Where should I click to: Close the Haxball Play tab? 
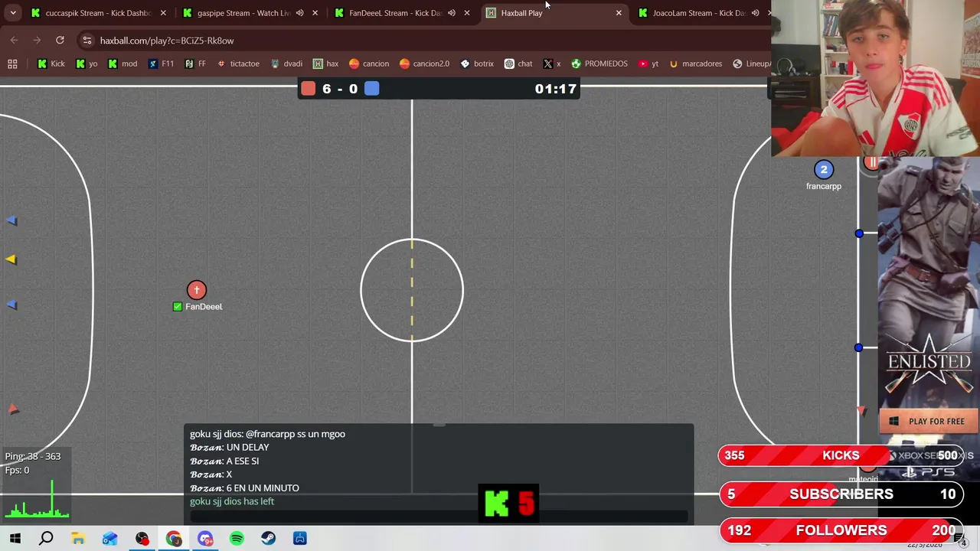click(x=619, y=13)
